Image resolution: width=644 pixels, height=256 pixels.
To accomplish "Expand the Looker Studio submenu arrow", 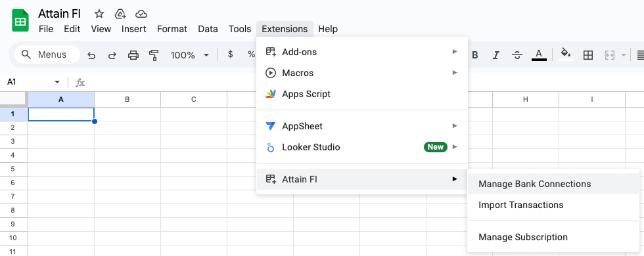I will 455,147.
